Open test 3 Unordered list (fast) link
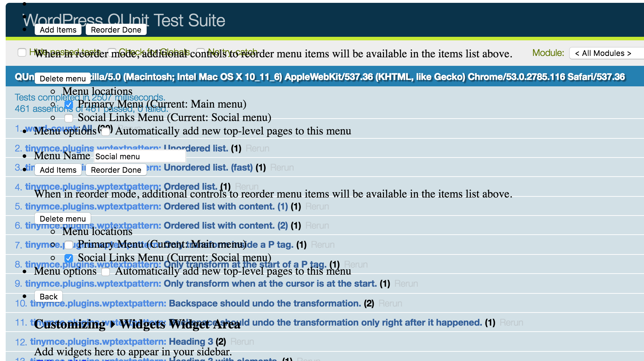This screenshot has width=644, height=361. (139, 167)
